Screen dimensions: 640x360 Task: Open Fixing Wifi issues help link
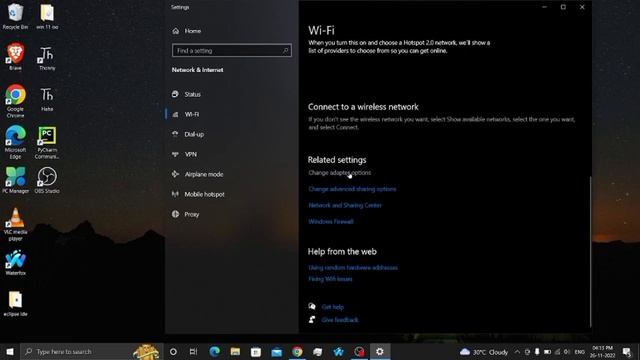pyautogui.click(x=330, y=279)
